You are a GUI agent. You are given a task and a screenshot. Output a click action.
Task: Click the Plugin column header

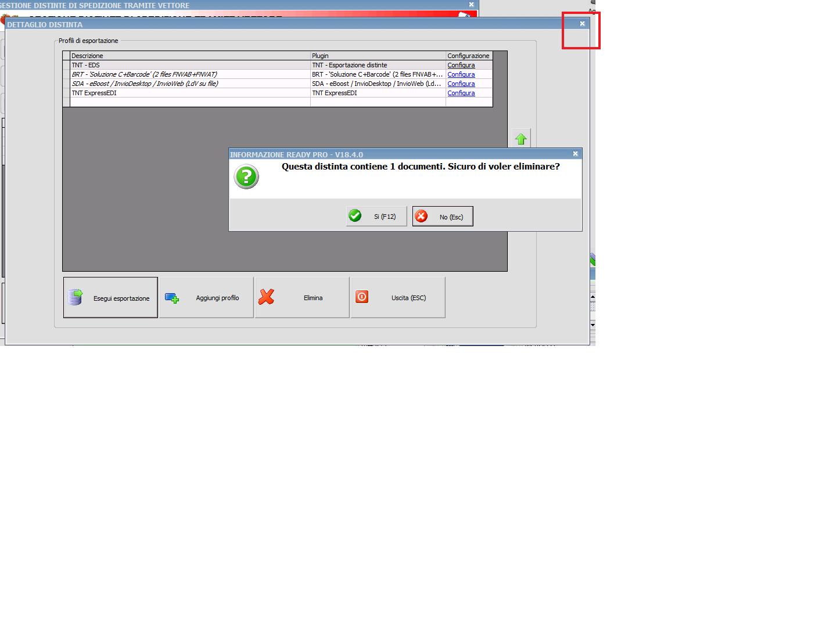378,56
